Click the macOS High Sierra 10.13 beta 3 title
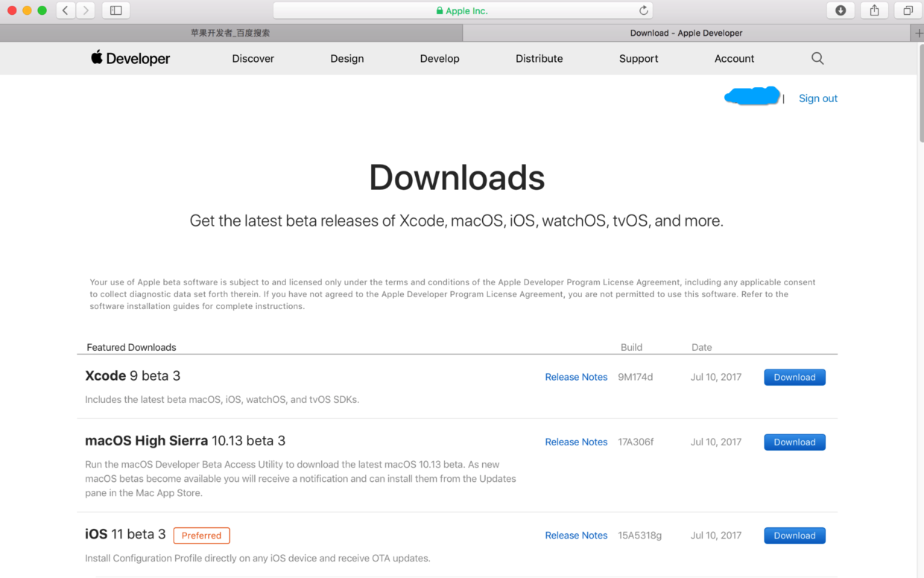Screen dimensions: 924x578 [x=185, y=440]
